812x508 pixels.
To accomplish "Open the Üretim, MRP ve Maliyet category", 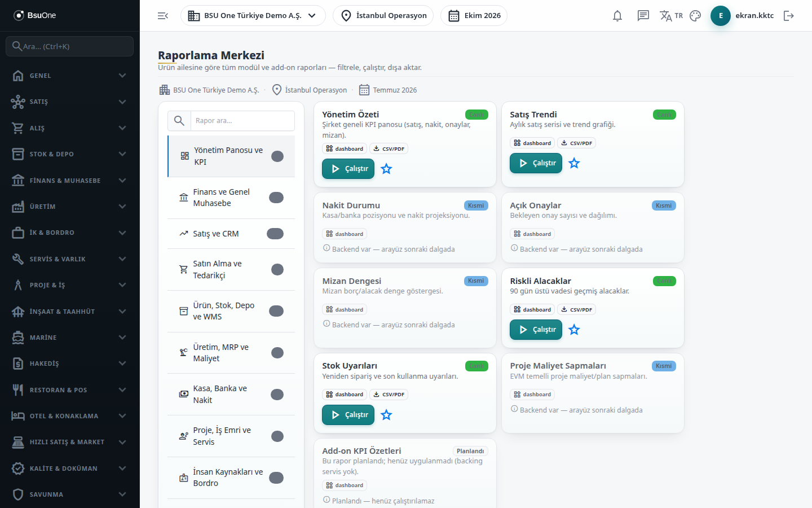I will [x=231, y=353].
